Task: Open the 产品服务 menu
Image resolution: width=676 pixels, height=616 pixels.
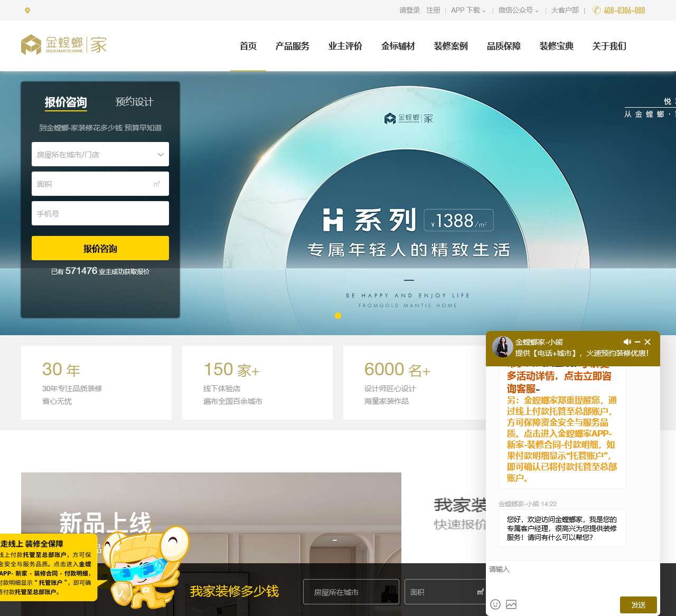Action: [293, 46]
